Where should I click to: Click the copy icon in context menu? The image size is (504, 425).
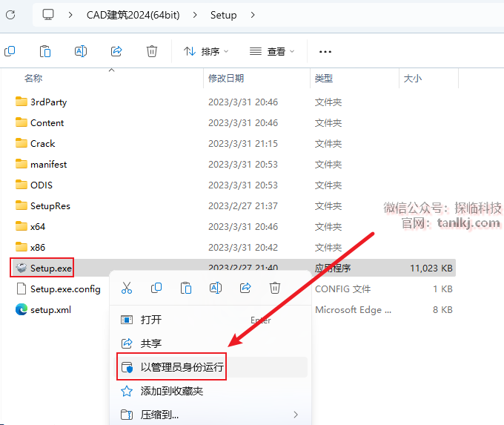click(x=156, y=288)
